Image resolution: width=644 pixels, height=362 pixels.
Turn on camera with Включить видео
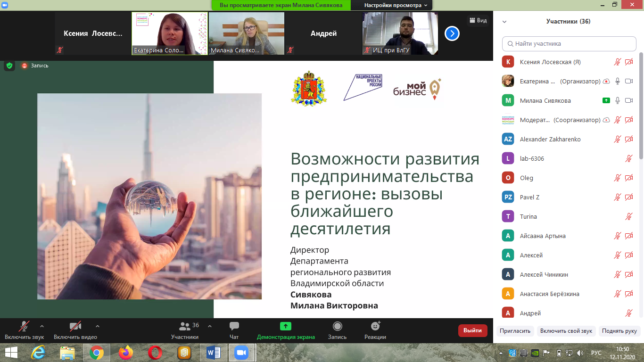[x=75, y=330]
